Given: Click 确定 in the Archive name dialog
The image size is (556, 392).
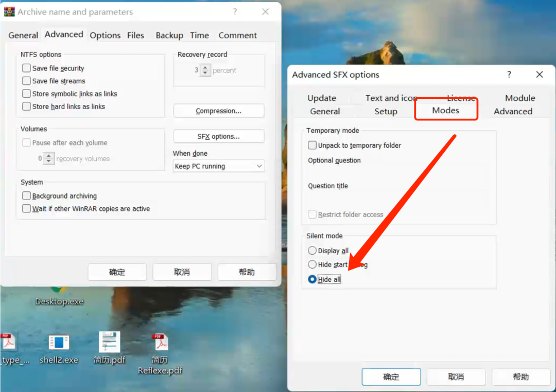Looking at the screenshot, I should (x=117, y=272).
